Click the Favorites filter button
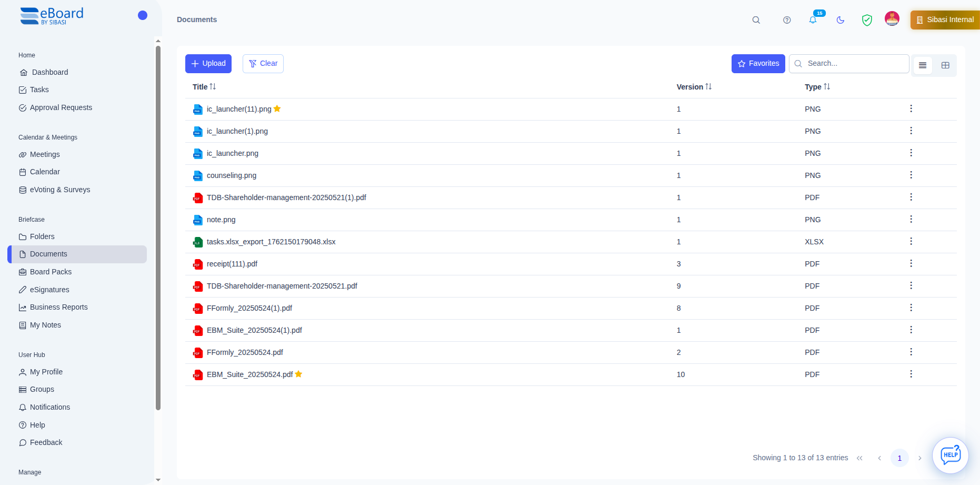 pos(758,64)
